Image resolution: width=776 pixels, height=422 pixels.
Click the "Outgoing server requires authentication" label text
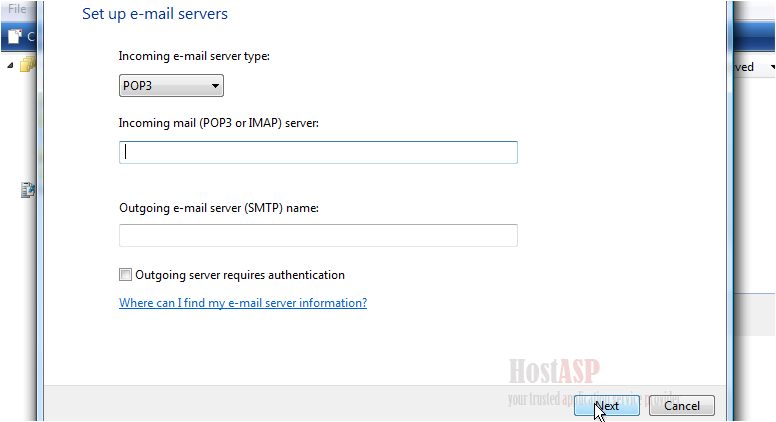(x=240, y=275)
